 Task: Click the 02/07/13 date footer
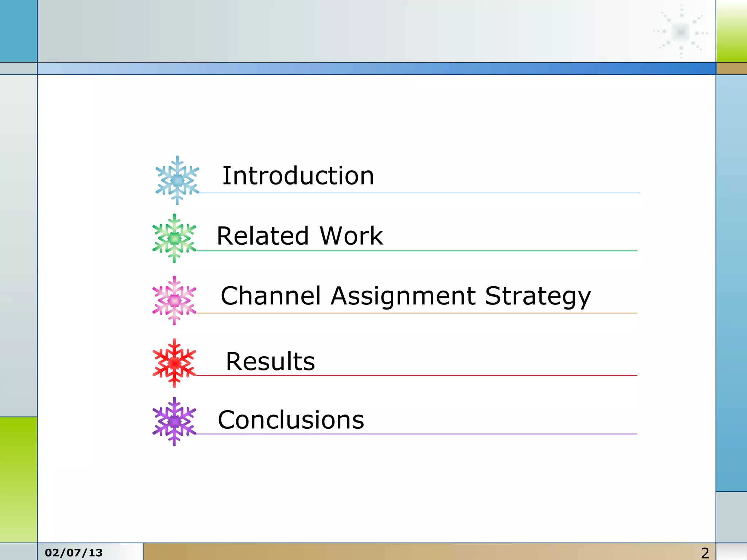pyautogui.click(x=74, y=553)
